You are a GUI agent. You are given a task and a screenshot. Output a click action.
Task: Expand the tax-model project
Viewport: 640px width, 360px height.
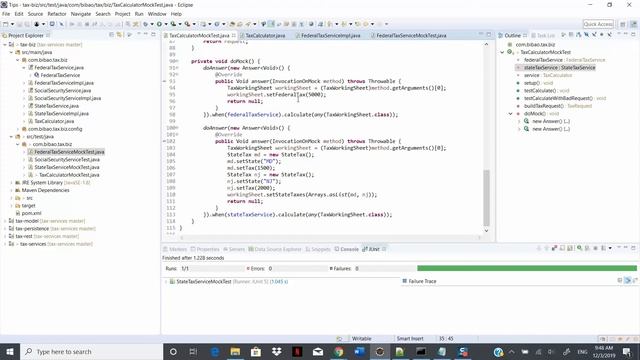point(5,221)
